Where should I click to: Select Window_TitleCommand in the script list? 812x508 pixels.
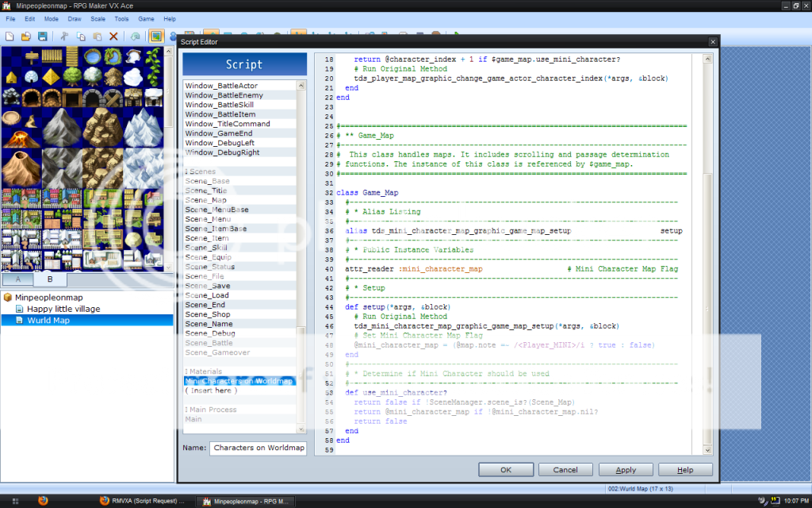228,124
